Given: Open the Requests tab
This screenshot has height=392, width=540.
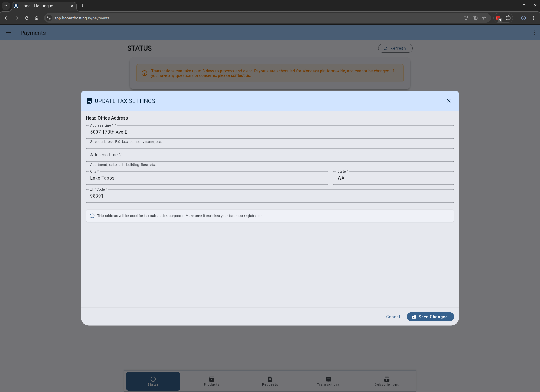Looking at the screenshot, I should coord(270,381).
